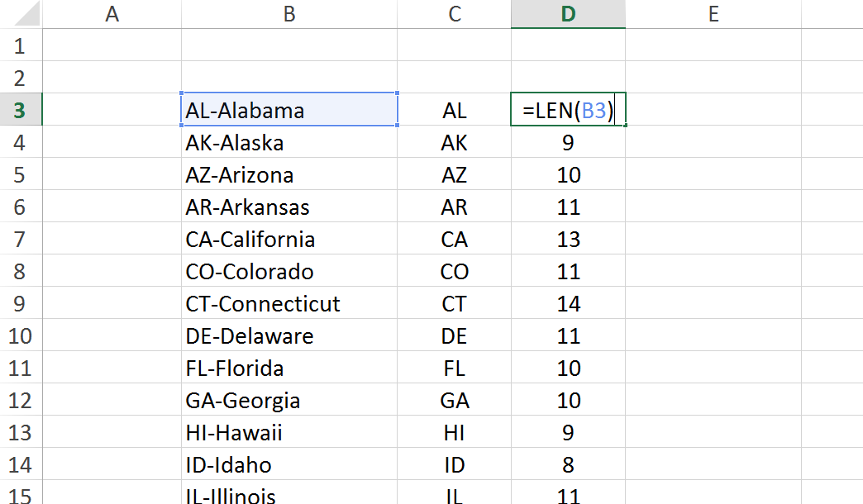
Task: Select the GA abbreviation cell
Action: coord(454,401)
